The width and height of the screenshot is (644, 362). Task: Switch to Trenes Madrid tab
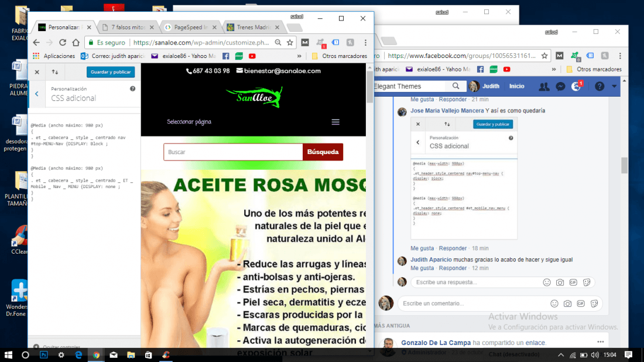252,27
